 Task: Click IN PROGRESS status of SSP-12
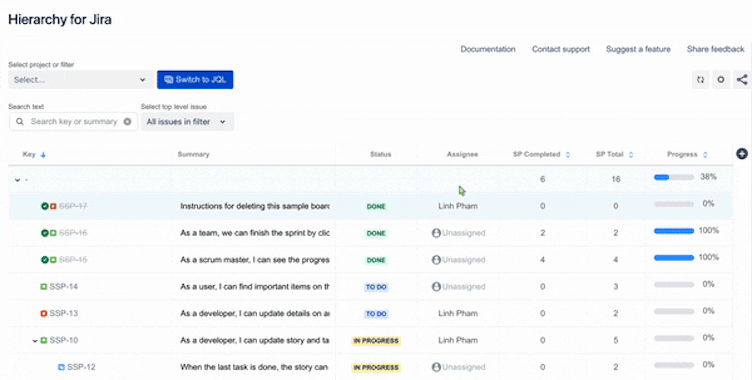(376, 368)
